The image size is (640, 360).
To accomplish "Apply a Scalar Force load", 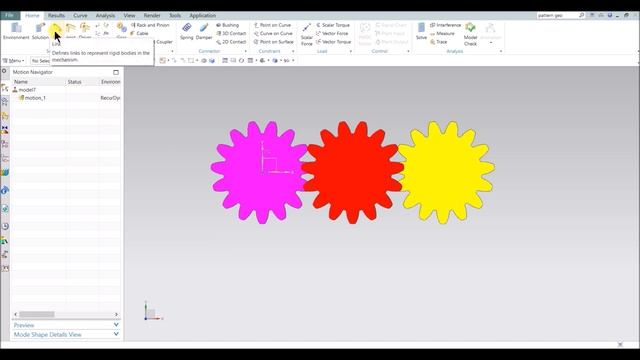I will [307, 34].
